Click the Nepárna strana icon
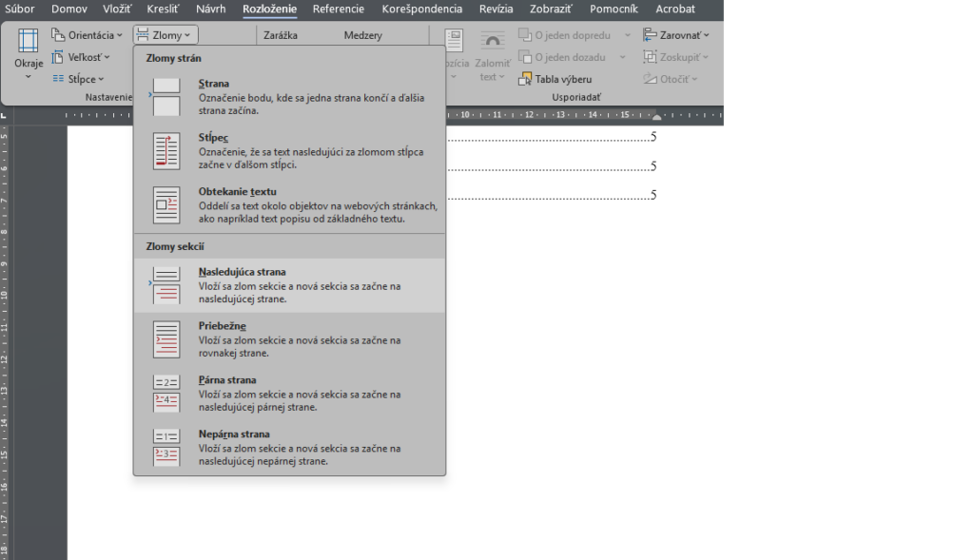Viewport: 974px width, 560px height. tap(166, 447)
